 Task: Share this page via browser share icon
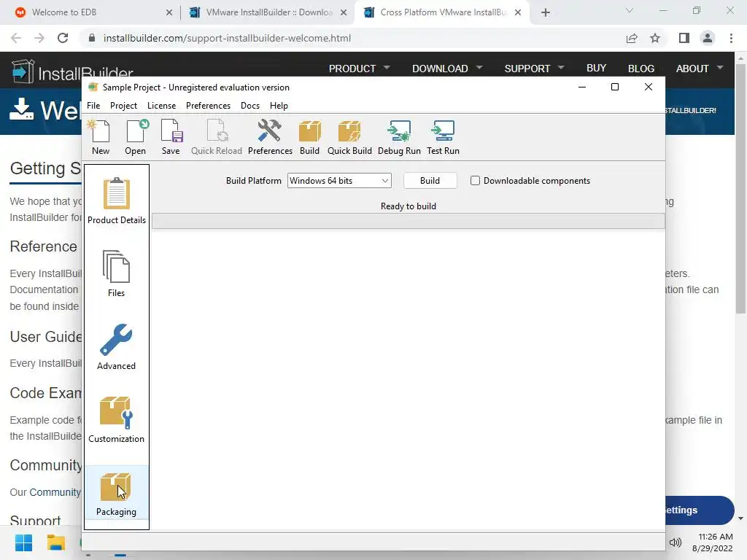[632, 38]
